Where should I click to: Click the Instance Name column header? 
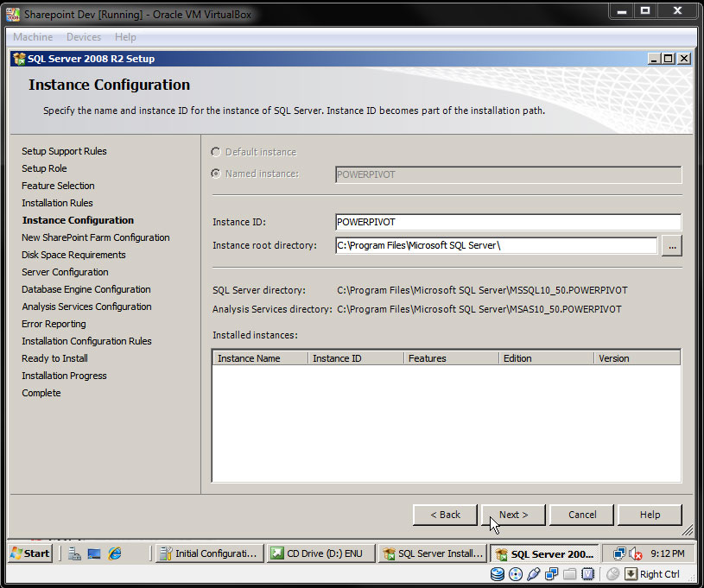point(260,358)
